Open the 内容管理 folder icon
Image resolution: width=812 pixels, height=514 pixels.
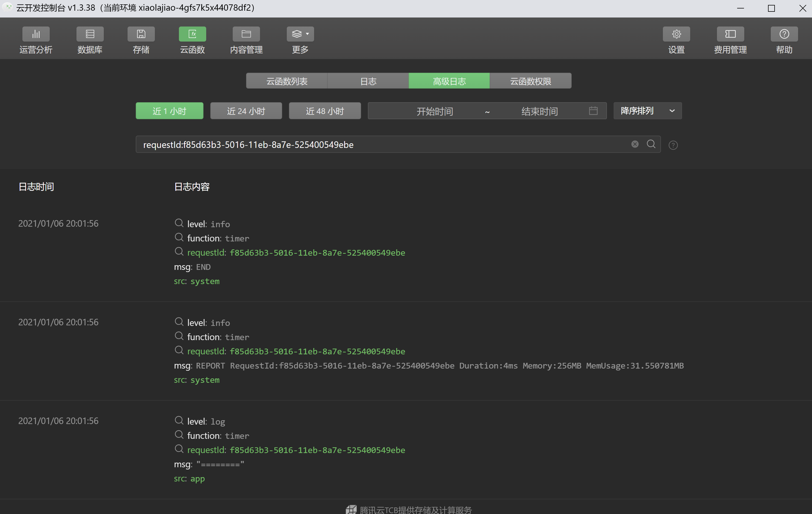(246, 34)
